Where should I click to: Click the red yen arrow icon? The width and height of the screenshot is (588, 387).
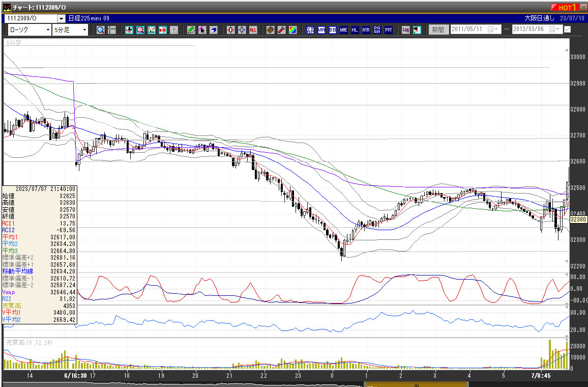pos(163,30)
